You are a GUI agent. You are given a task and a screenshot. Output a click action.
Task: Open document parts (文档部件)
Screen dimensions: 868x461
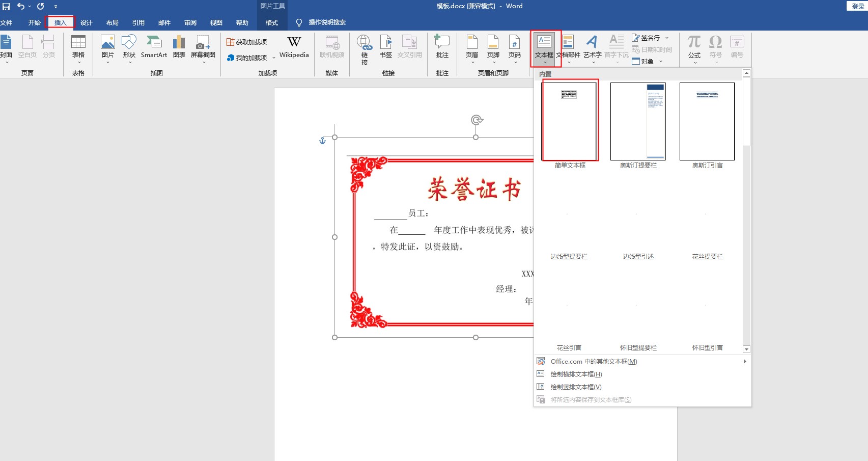pos(568,48)
